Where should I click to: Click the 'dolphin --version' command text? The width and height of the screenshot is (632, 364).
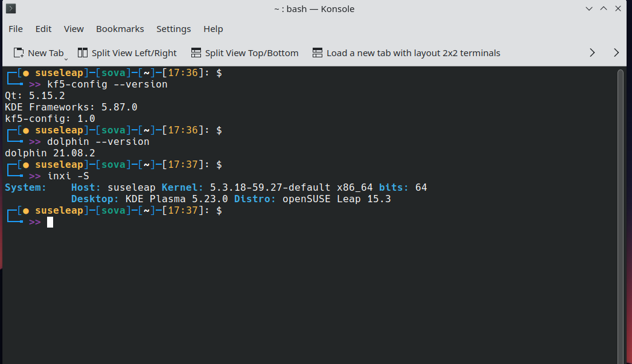point(98,141)
